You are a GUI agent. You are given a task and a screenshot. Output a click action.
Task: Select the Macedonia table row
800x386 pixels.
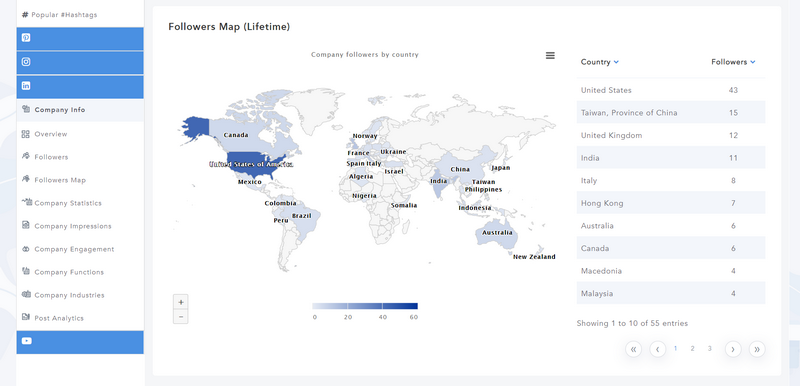point(671,271)
